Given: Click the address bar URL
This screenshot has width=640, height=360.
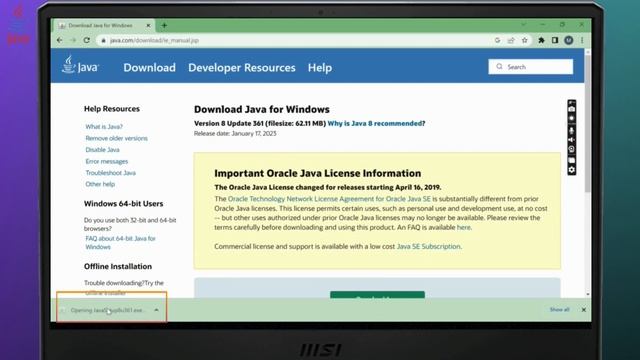Looking at the screenshot, I should click(x=154, y=40).
